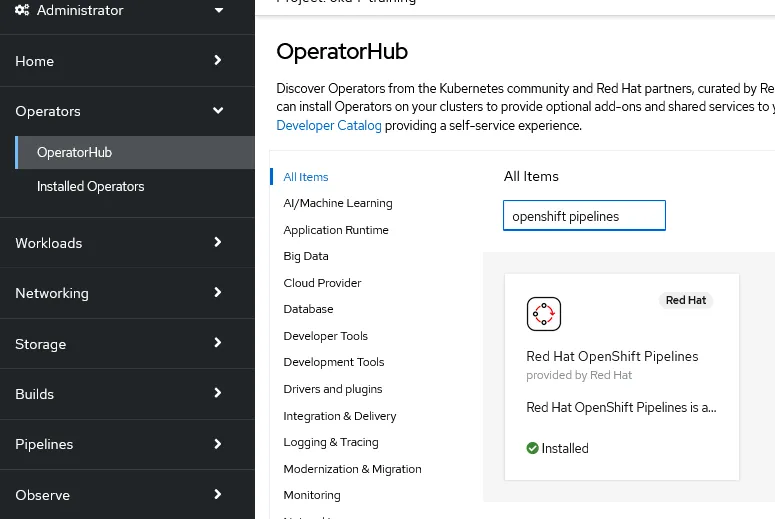This screenshot has width=775, height=519.
Task: Follow the Developer Catalog link
Action: coord(329,126)
